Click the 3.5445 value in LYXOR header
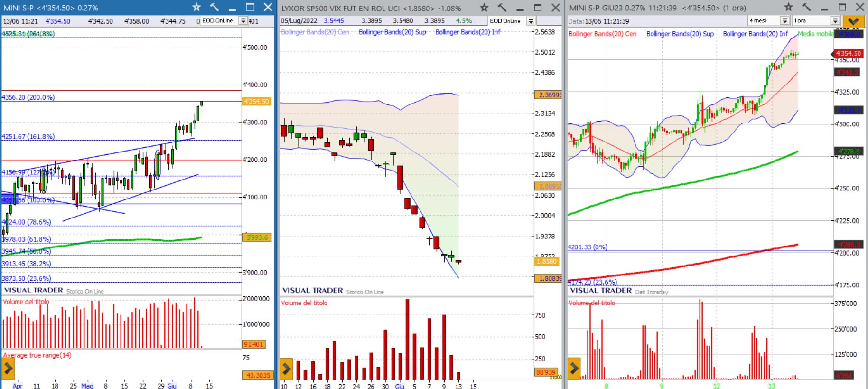The image size is (868, 389). click(334, 21)
